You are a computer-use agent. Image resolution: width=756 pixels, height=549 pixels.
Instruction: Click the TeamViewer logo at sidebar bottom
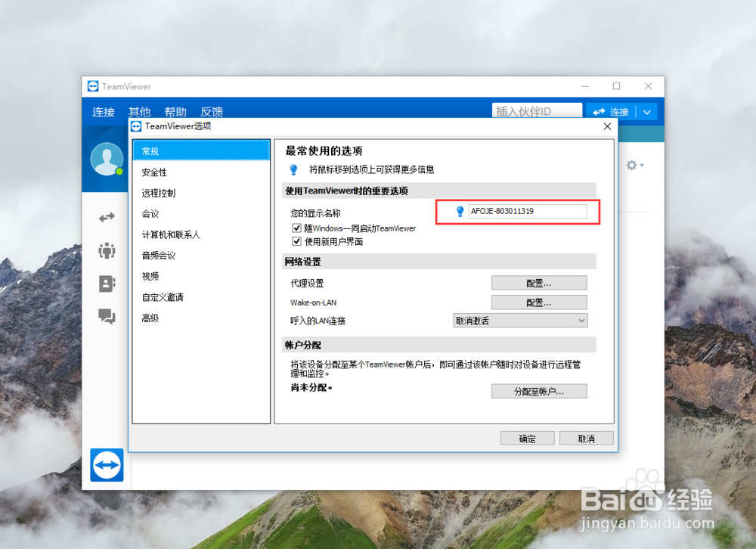tap(107, 465)
